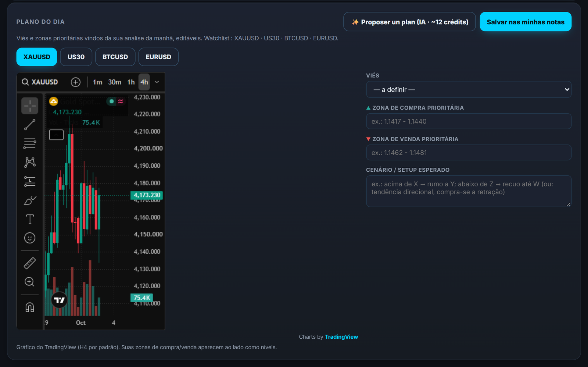Expand more timeframe intervals dropdown

tap(157, 82)
